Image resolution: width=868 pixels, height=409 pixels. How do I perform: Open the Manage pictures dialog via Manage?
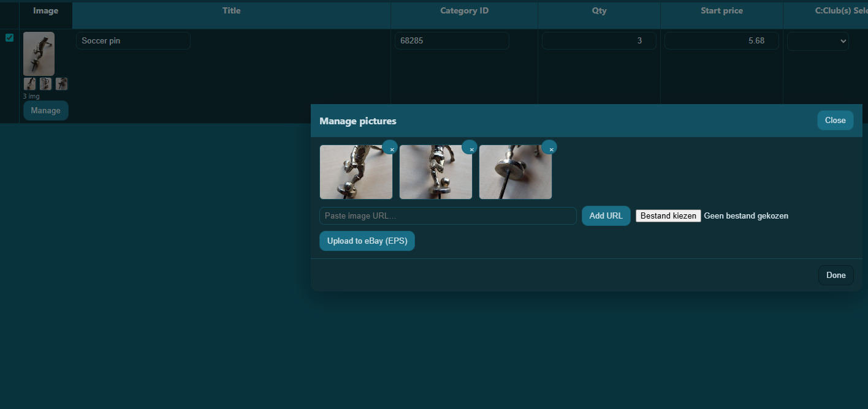(x=45, y=110)
